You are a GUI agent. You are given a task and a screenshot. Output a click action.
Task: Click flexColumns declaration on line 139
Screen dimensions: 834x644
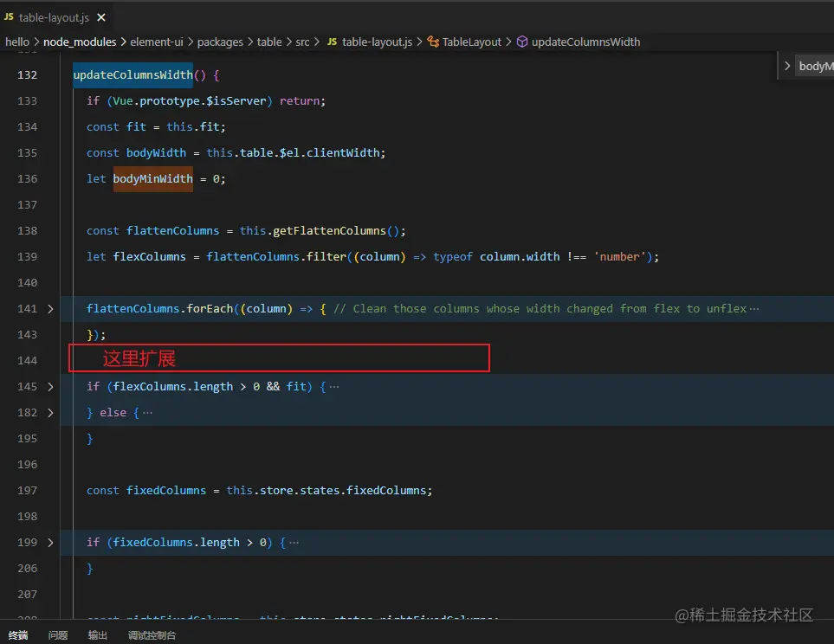click(150, 257)
